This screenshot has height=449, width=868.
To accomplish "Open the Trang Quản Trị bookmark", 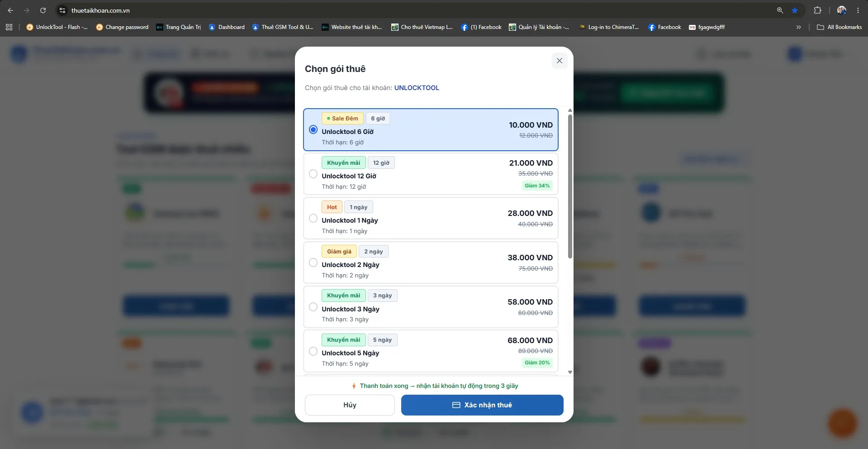I will click(179, 27).
